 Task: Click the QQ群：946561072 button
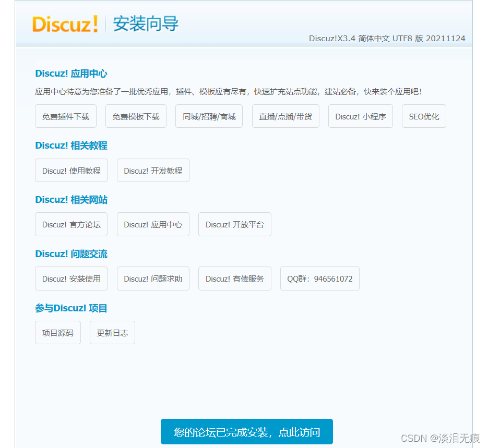(320, 279)
